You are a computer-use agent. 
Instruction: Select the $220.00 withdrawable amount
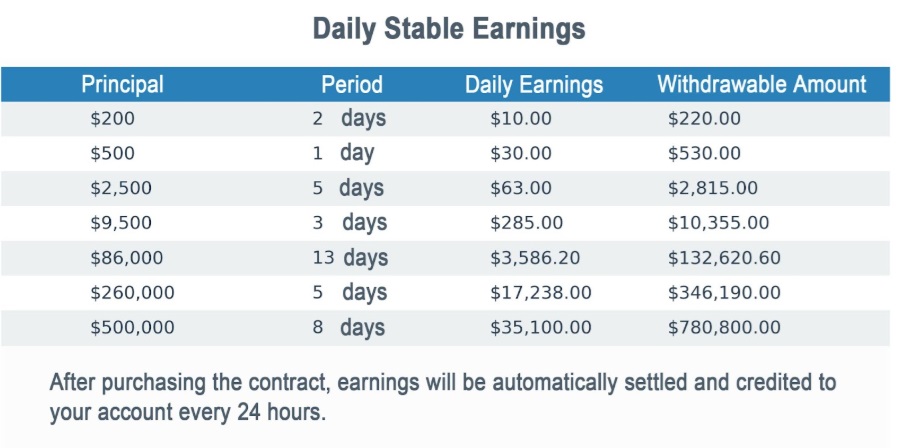click(x=704, y=119)
